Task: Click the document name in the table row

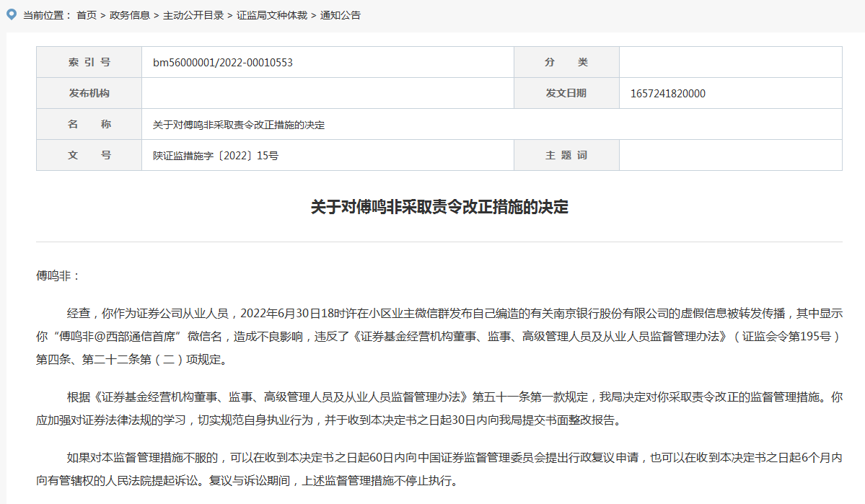Action: (239, 125)
